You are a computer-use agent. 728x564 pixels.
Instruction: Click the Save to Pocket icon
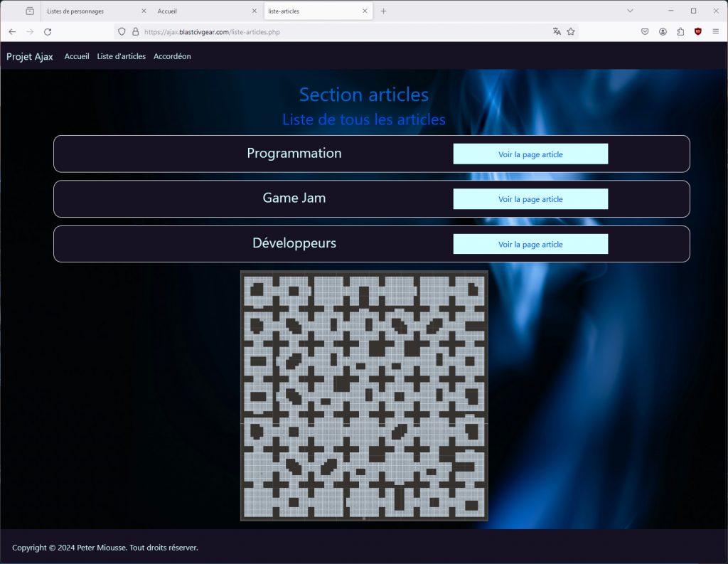tap(645, 31)
